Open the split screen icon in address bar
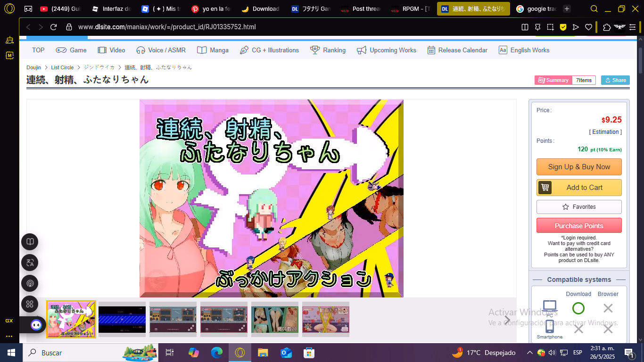Screen dimensions: 644x362 click(x=525, y=27)
